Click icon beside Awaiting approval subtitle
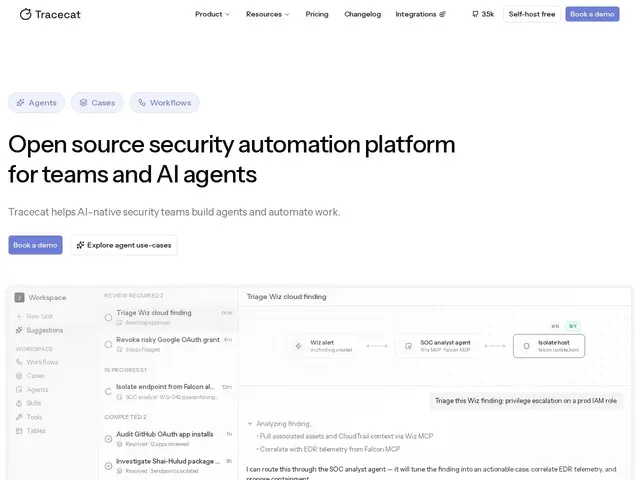640x480 pixels. click(x=120, y=323)
